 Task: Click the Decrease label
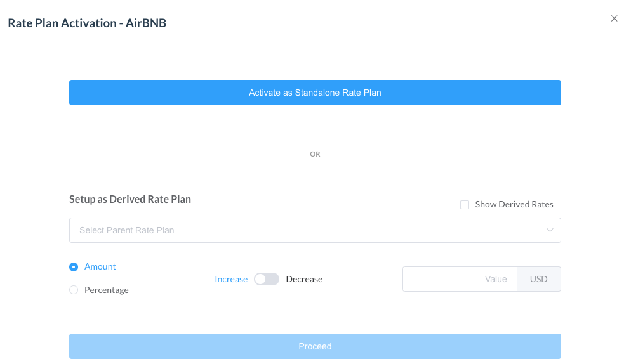click(x=304, y=279)
